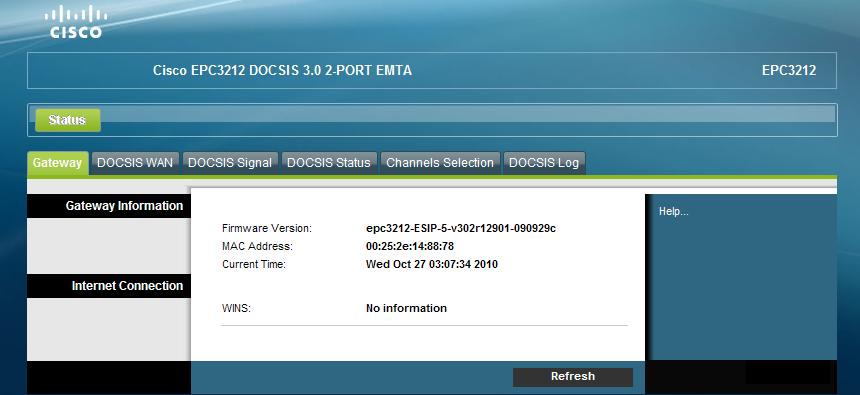The width and height of the screenshot is (860, 395).
Task: Click the MAC Address: label
Action: (258, 246)
